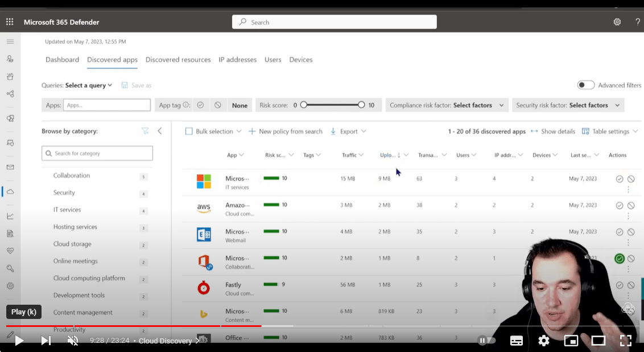Open miniplayer in the video player

[571, 341]
